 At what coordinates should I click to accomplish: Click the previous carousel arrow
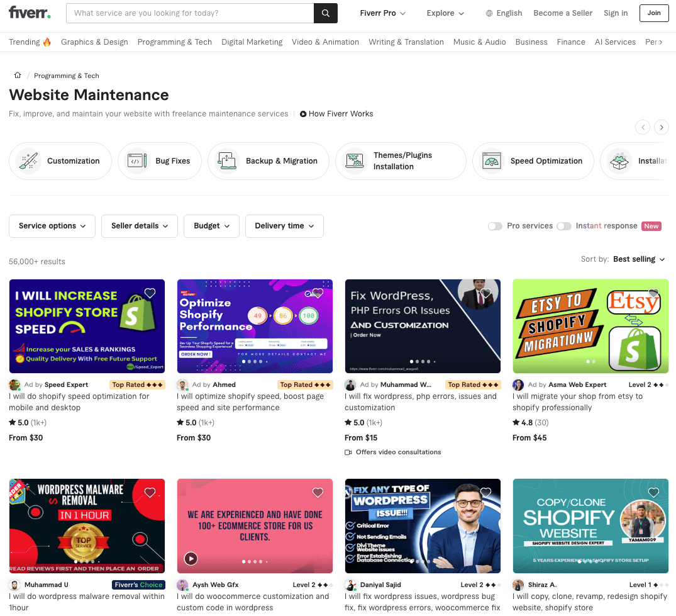(643, 127)
